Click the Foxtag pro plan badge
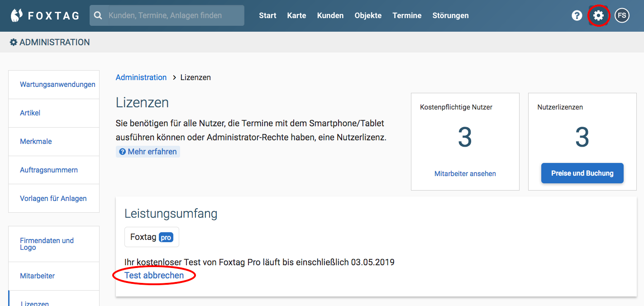Image resolution: width=644 pixels, height=306 pixels. coord(152,237)
